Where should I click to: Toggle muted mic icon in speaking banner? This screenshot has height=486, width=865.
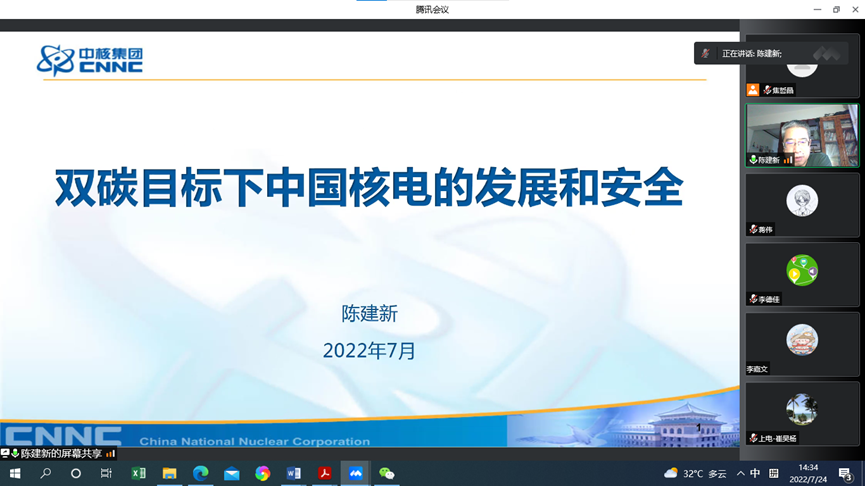click(706, 53)
